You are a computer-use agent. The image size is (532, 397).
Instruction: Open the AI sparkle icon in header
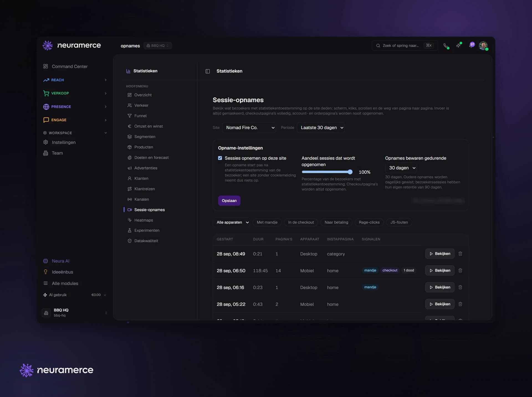(x=459, y=45)
